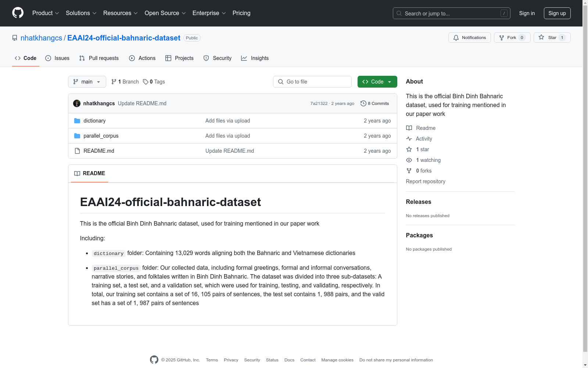Switch to the Insights tab

[255, 58]
